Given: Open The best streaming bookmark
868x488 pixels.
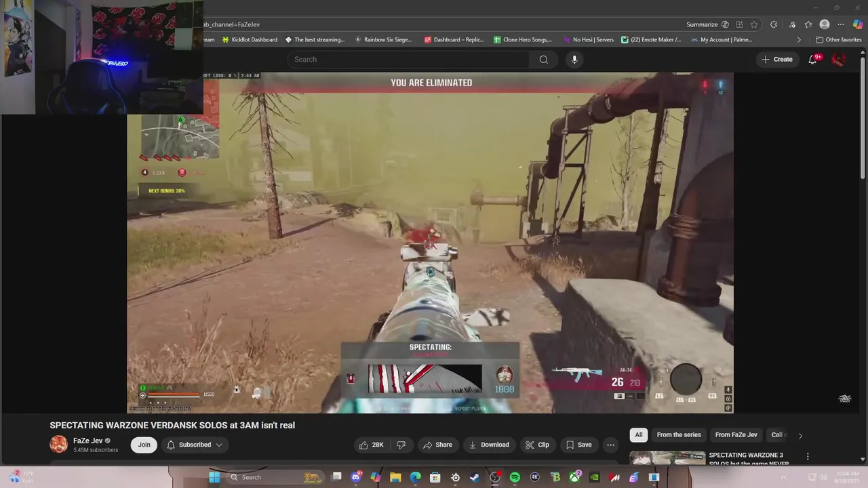Looking at the screenshot, I should click(315, 40).
